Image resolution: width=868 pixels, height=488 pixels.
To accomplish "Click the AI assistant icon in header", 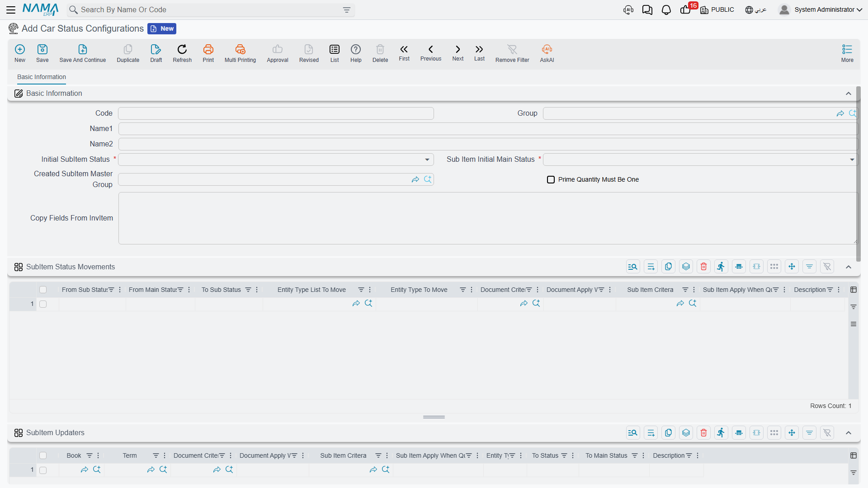I will click(628, 10).
